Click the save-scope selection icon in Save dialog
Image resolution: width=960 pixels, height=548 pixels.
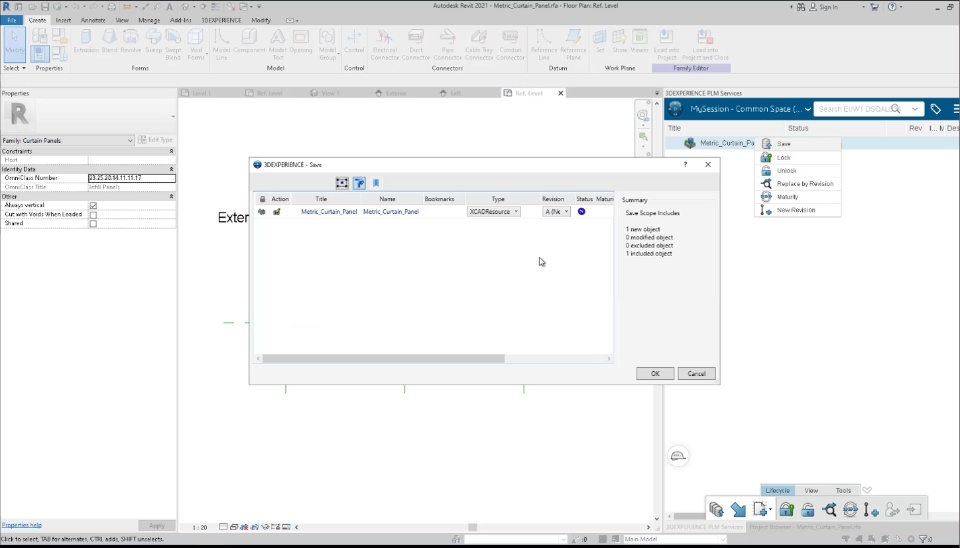(x=342, y=183)
